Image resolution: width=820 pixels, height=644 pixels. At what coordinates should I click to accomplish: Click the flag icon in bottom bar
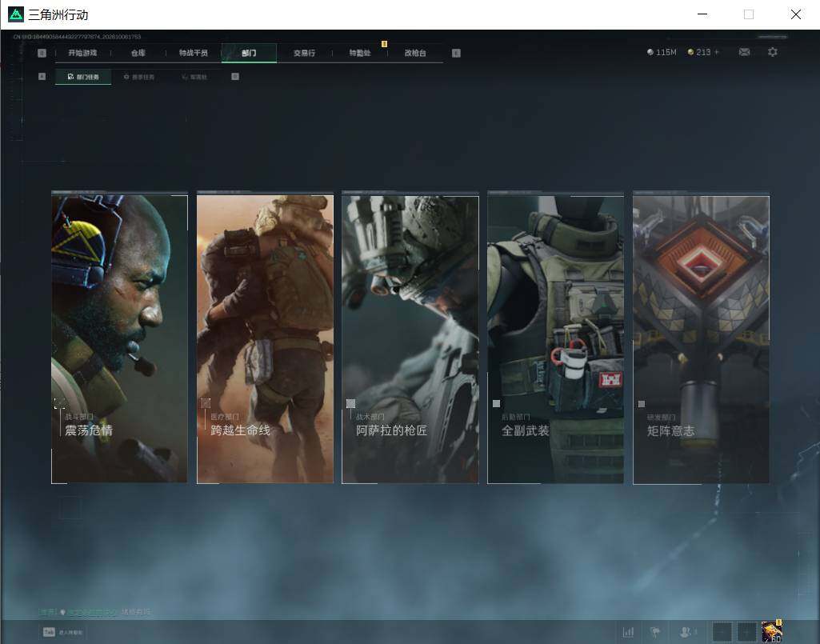tap(654, 632)
